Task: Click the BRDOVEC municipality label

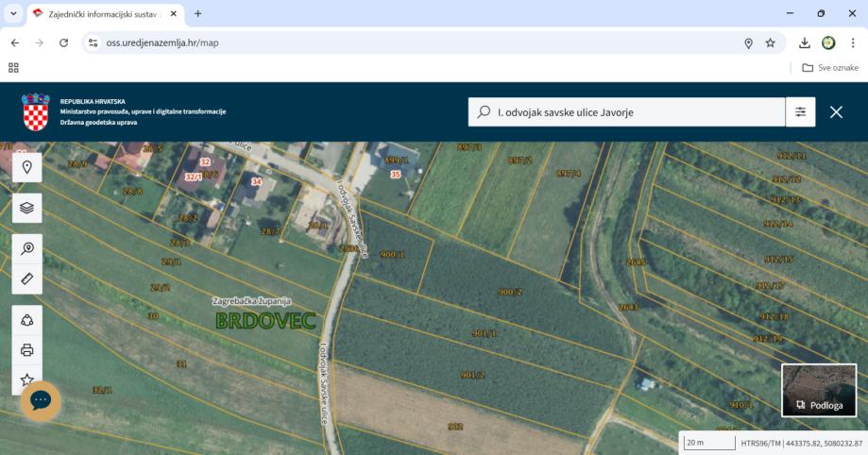Action: click(x=265, y=321)
